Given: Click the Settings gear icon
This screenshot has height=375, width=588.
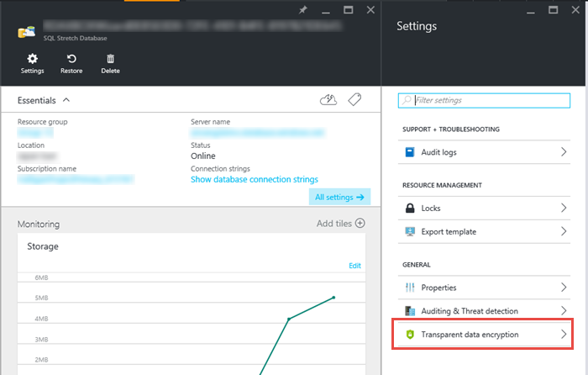Looking at the screenshot, I should point(32,59).
